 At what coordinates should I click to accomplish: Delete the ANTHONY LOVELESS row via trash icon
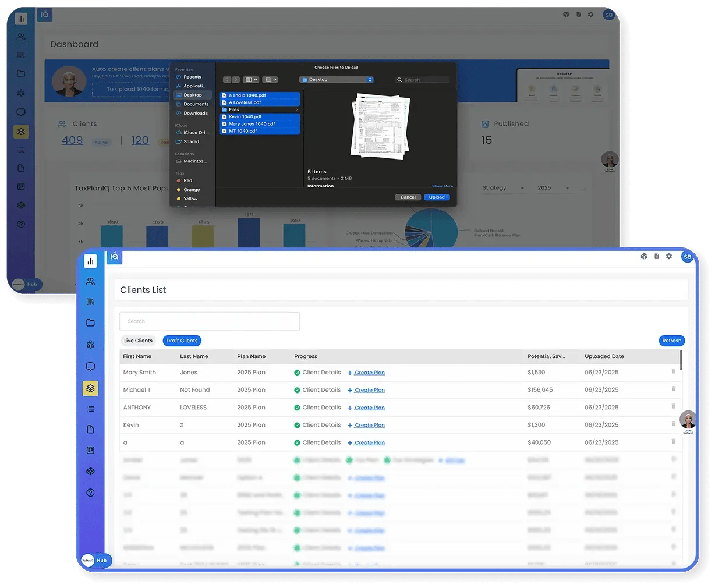point(674,406)
